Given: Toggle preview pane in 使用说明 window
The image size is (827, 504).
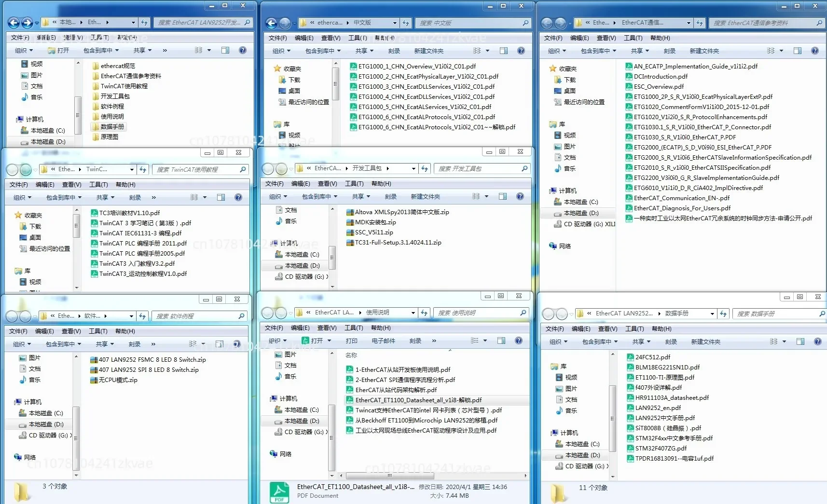Looking at the screenshot, I should pos(501,341).
